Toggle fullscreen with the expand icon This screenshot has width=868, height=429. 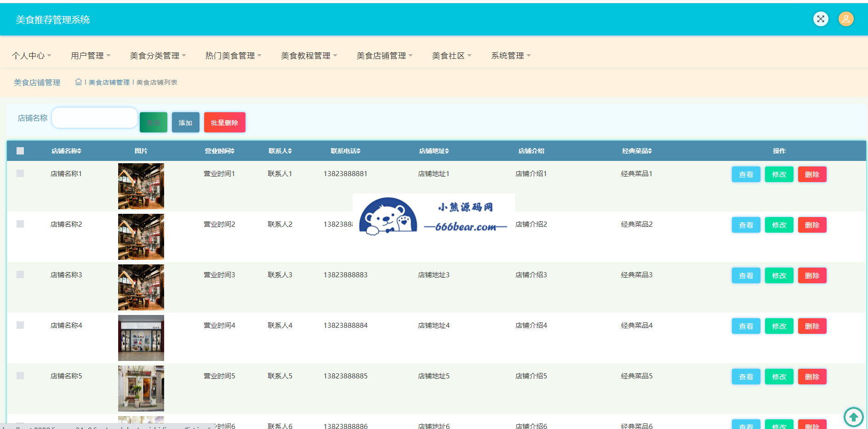(x=821, y=19)
